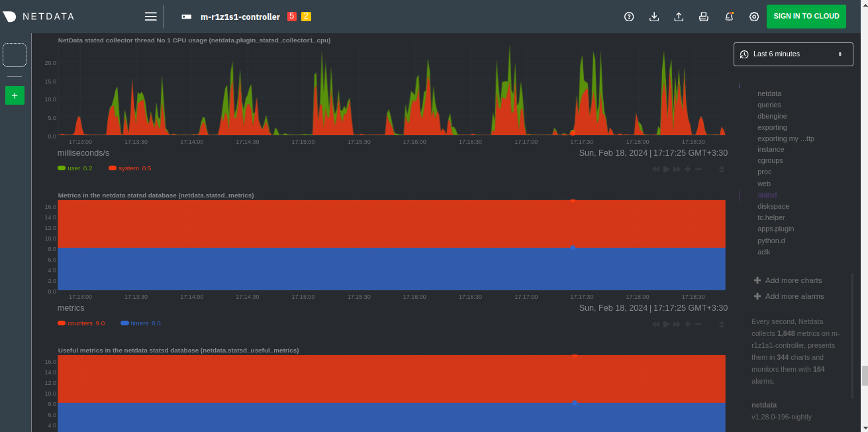Click the system color swatch in CPU legend
This screenshot has width=868, height=432.
[x=113, y=168]
